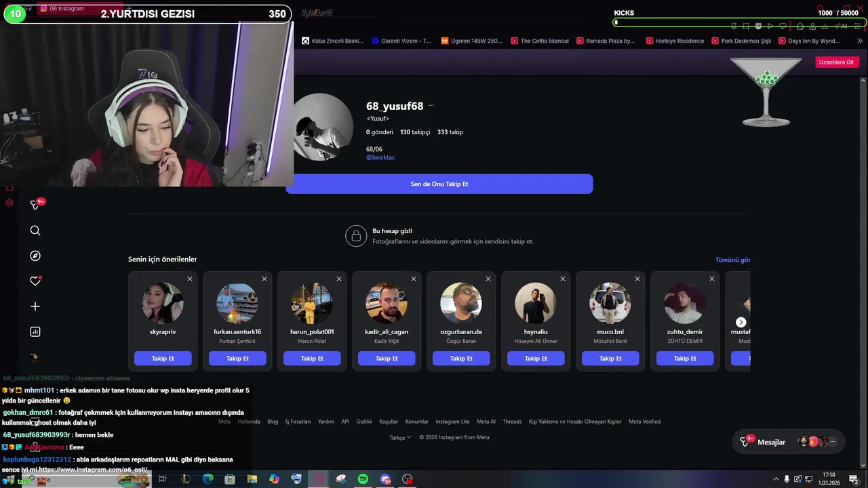This screenshot has height=488, width=868.
Task: Click the browser sidebar settings gear icon
Action: [9, 203]
